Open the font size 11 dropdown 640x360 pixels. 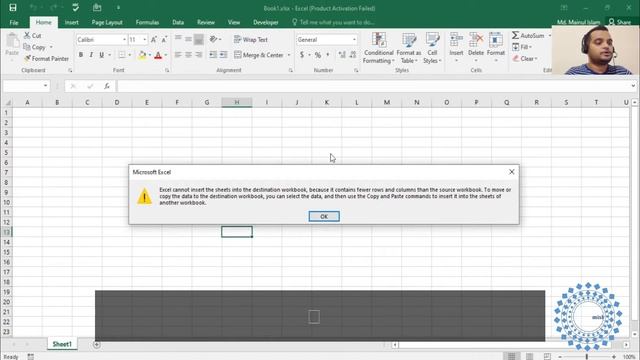[144, 40]
